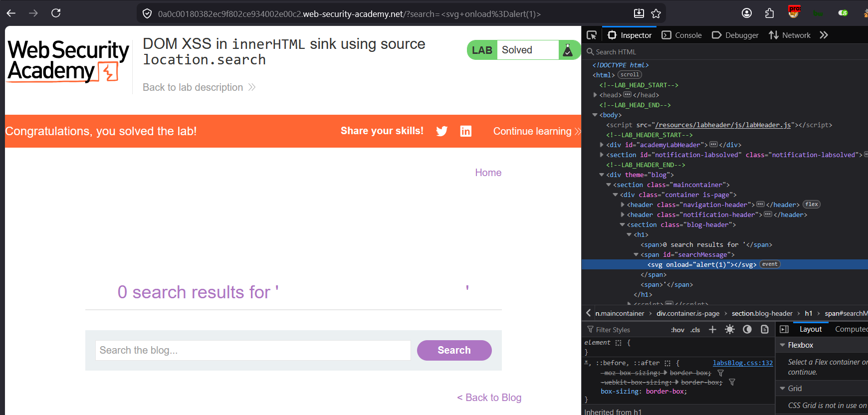Toggle dark color scheme simulation
The image size is (868, 415).
pyautogui.click(x=747, y=329)
